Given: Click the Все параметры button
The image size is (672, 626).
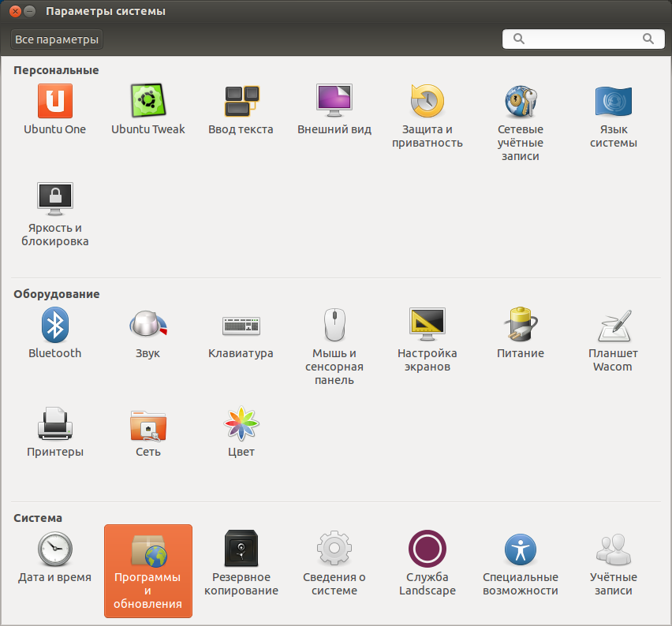Looking at the screenshot, I should [57, 39].
